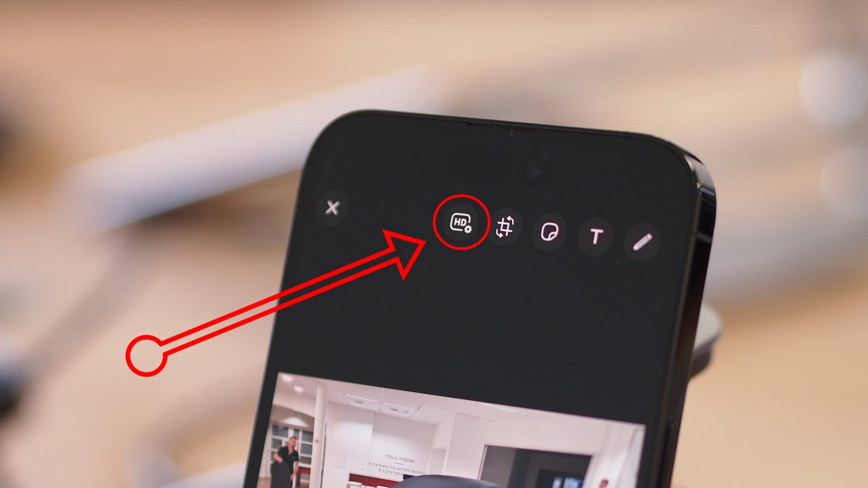Dismiss the editor with X button
The height and width of the screenshot is (488, 868).
(332, 207)
